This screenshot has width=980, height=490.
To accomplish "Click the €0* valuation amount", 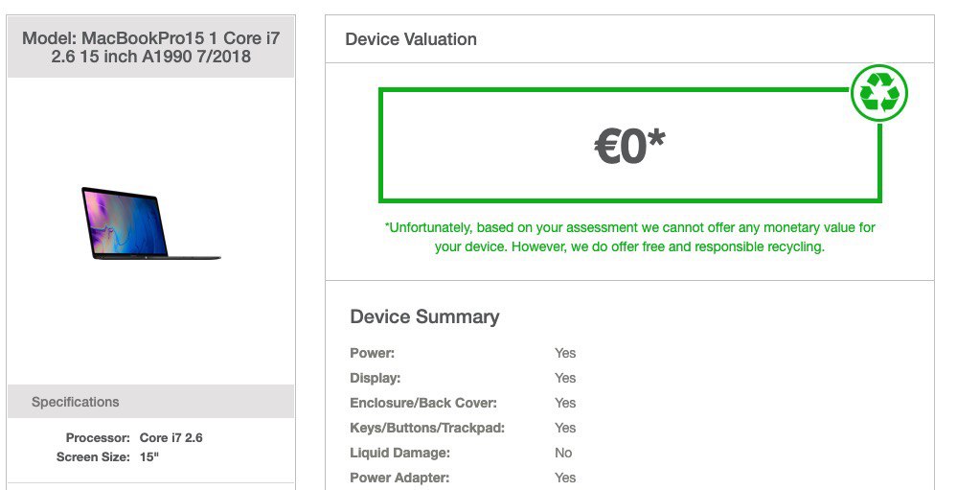I will pos(629,146).
